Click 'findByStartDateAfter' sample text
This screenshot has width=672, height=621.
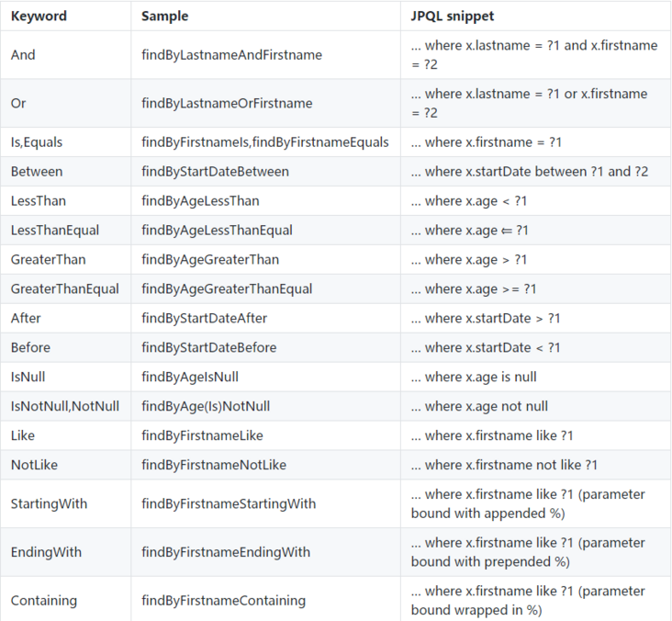pyautogui.click(x=204, y=318)
